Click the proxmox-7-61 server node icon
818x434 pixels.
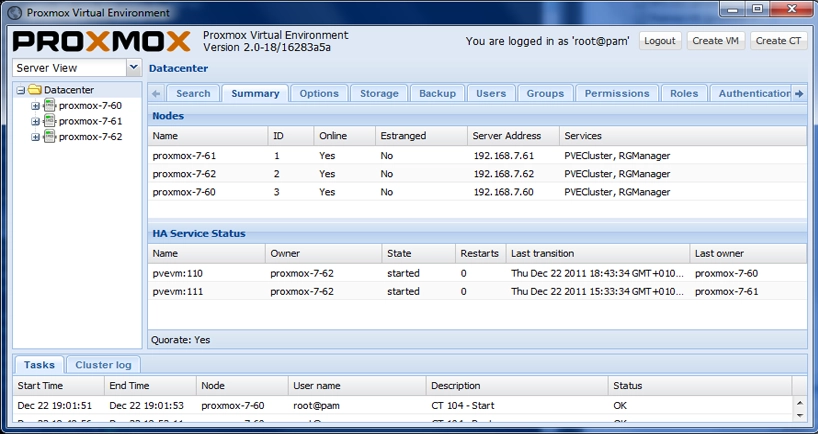pyautogui.click(x=50, y=121)
